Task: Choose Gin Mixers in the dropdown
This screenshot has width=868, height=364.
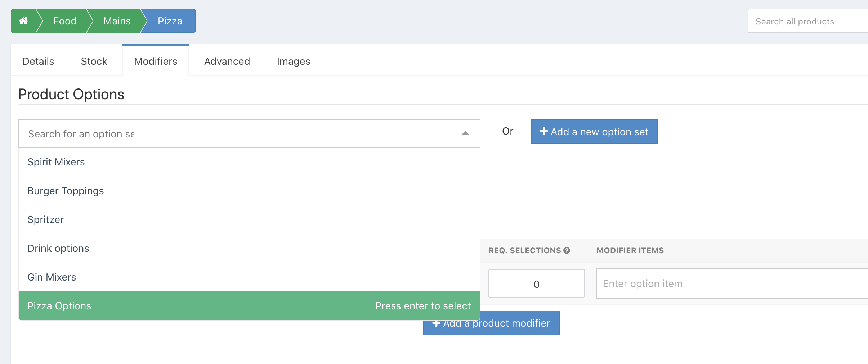Action: click(52, 277)
